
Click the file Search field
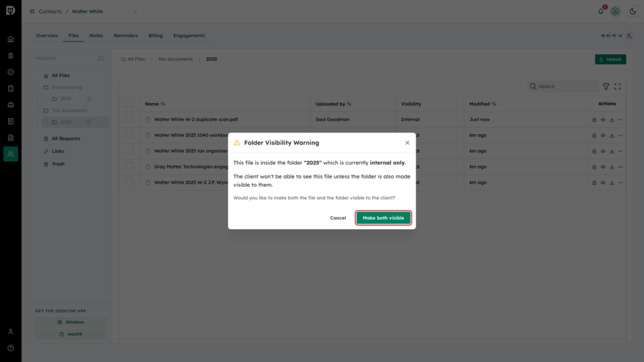[563, 87]
